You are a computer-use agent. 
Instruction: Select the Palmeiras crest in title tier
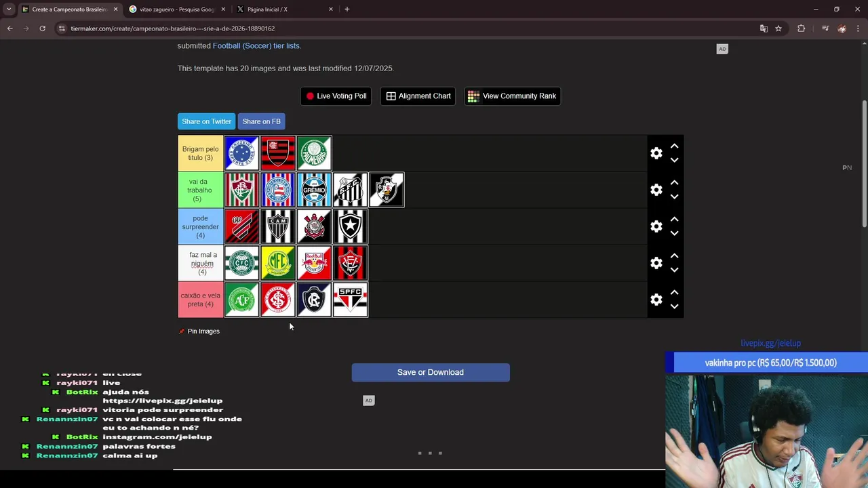(x=314, y=153)
